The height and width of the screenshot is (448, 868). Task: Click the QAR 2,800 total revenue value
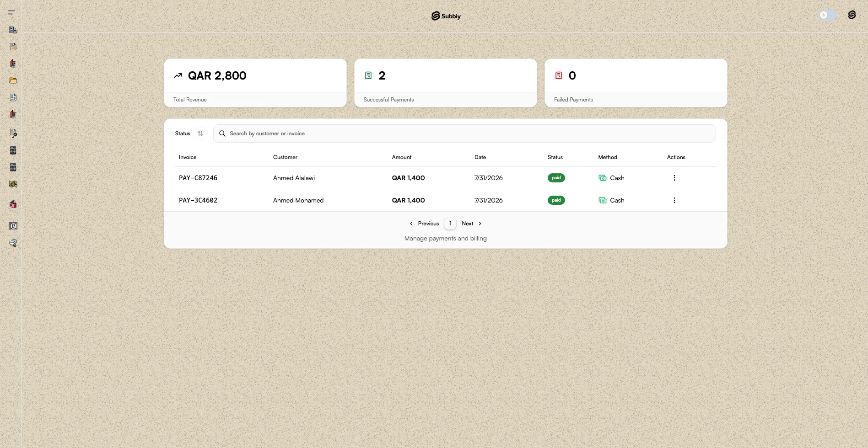(x=217, y=75)
